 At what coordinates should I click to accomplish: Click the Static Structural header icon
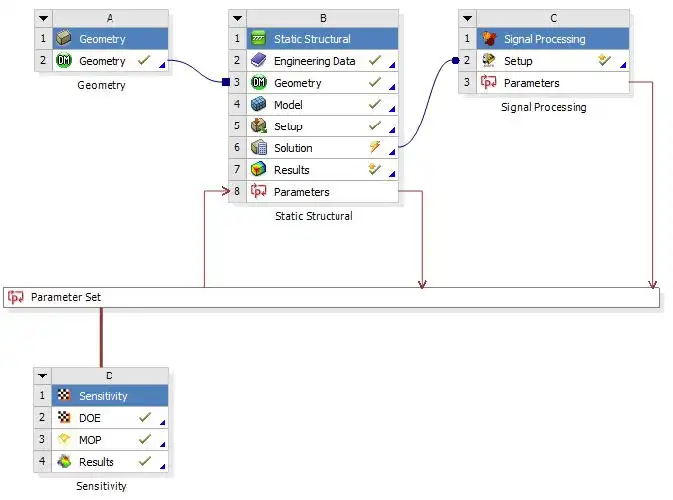tap(258, 38)
